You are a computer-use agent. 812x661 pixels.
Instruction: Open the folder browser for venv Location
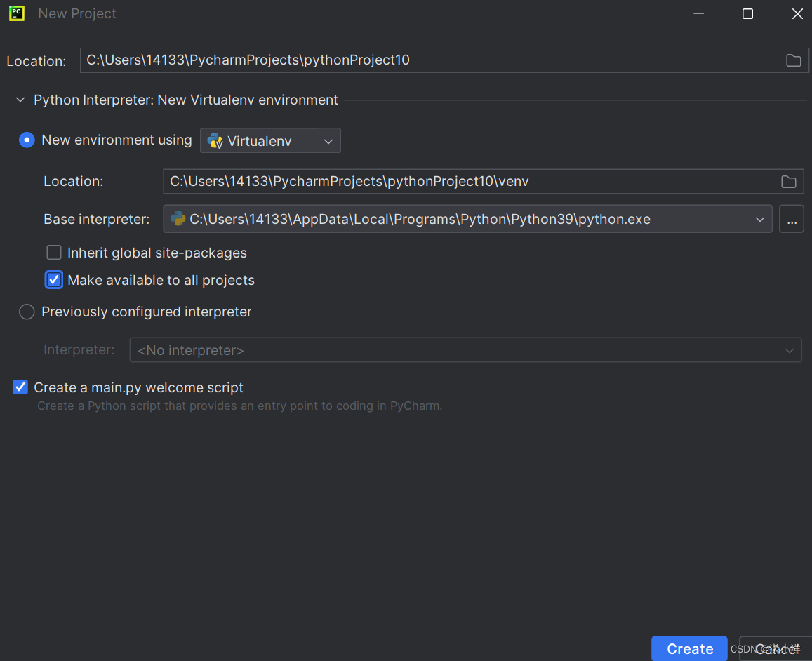pyautogui.click(x=788, y=181)
